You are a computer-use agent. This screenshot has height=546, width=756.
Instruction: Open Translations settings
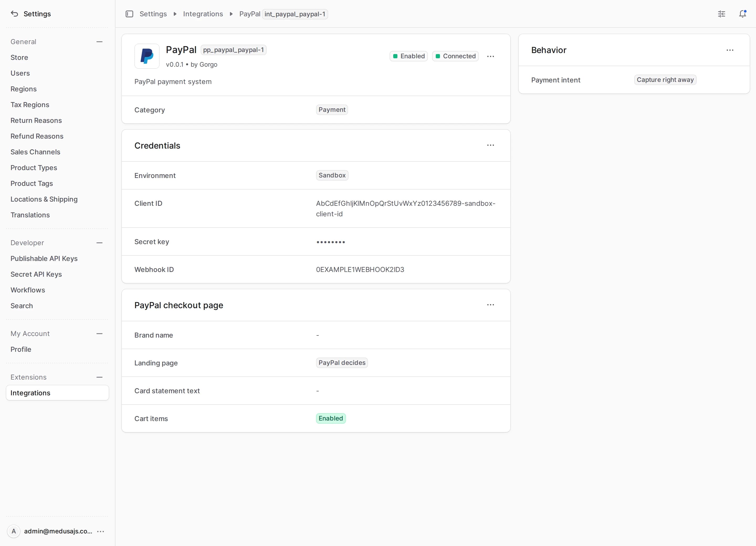click(x=57, y=215)
